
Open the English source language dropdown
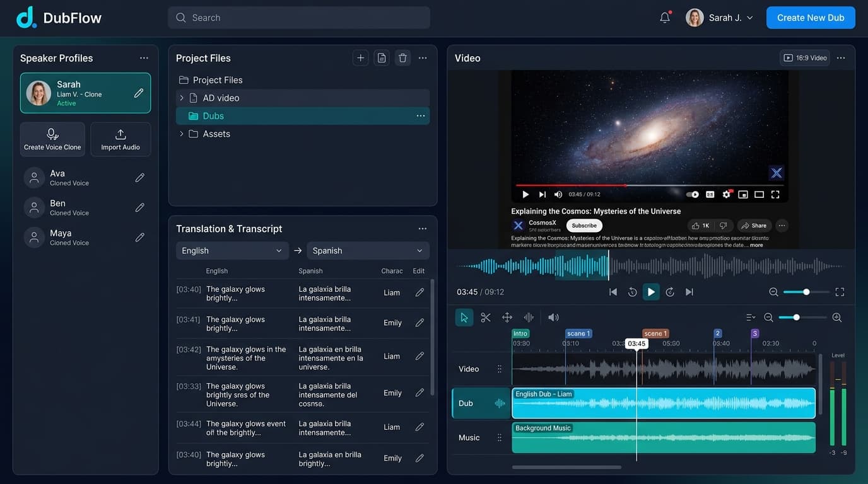[232, 251]
